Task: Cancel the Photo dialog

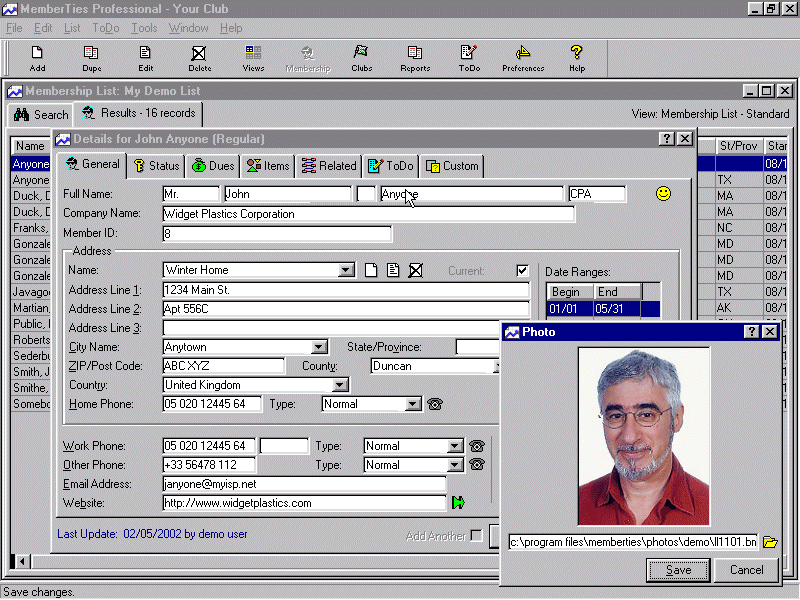Action: click(x=746, y=570)
